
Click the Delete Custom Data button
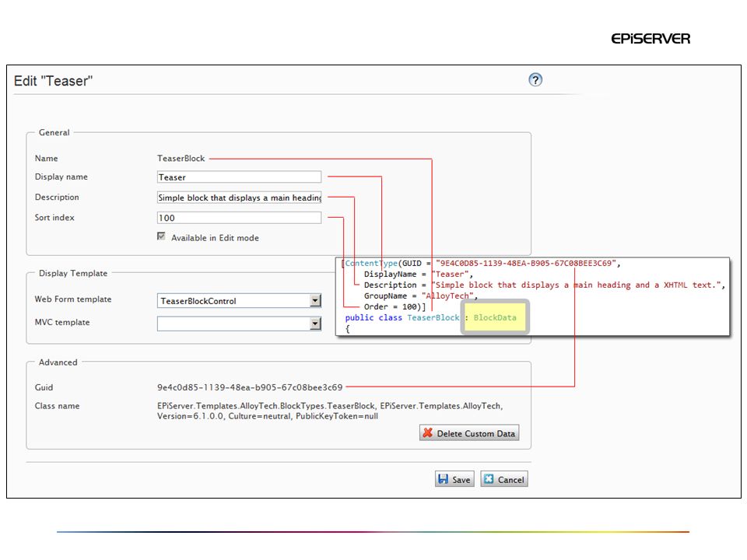coord(469,433)
